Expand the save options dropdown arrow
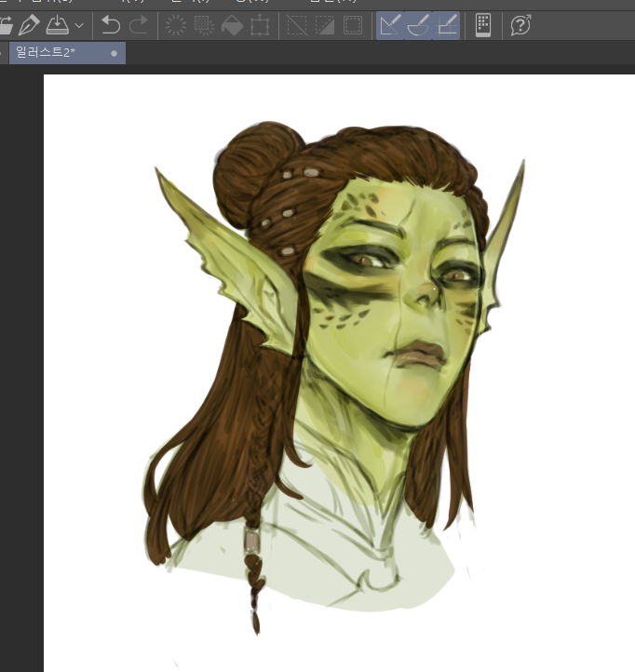Viewport: 635px width, 672px height. [x=79, y=25]
